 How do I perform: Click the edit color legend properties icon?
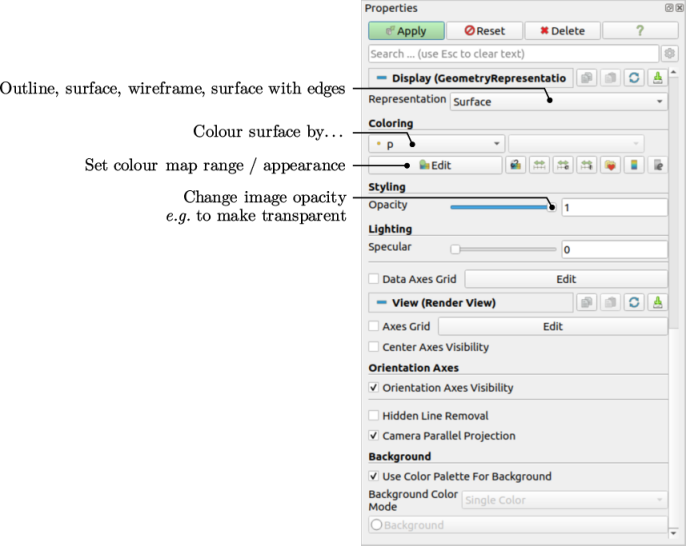(x=657, y=165)
